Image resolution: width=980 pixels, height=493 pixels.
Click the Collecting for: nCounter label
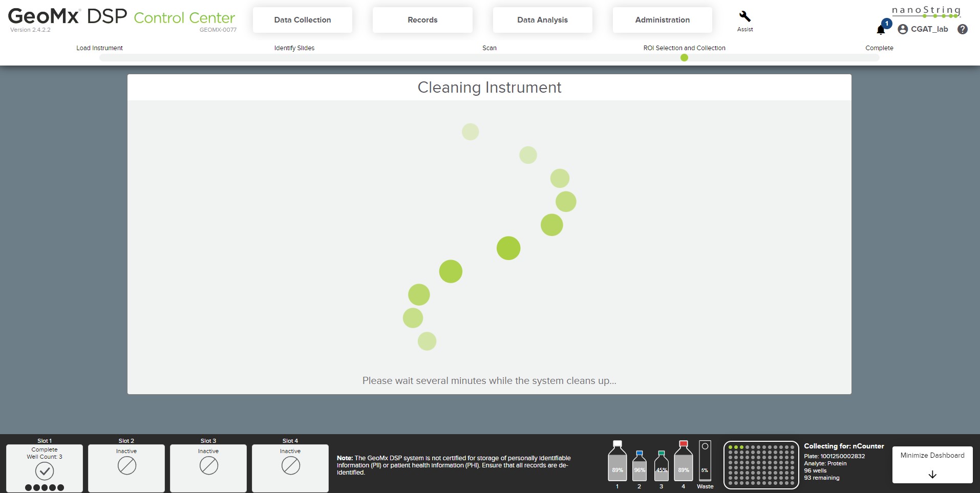coord(844,446)
